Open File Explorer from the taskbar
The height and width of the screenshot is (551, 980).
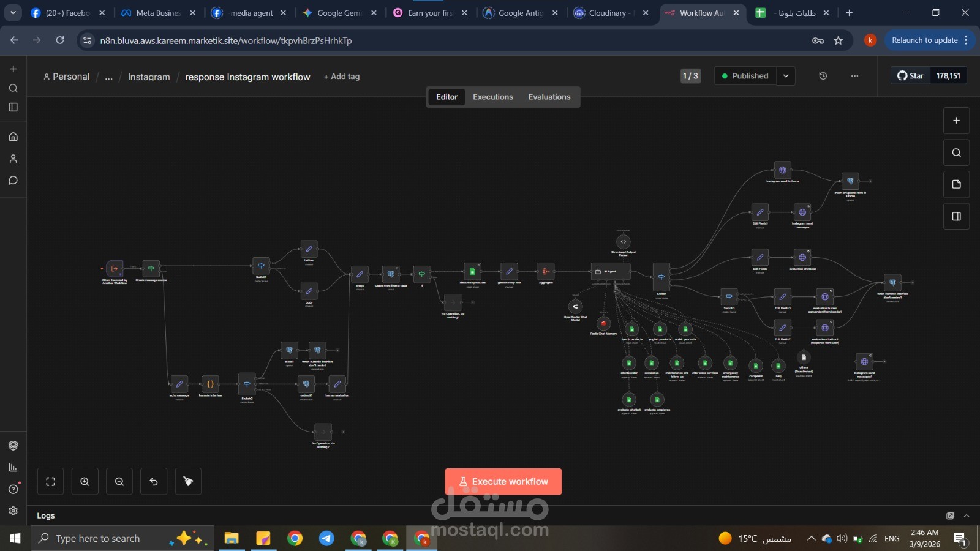coord(231,538)
